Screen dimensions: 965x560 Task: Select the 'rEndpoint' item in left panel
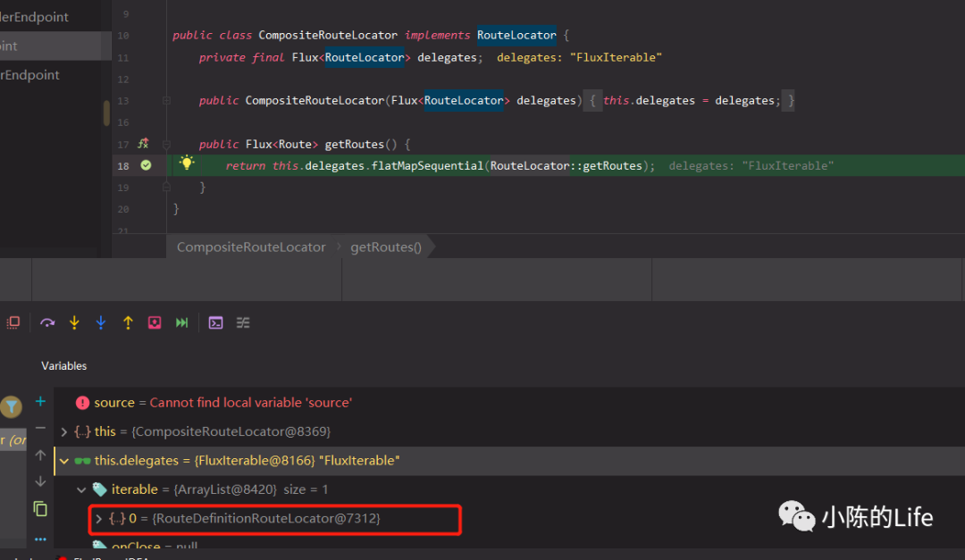pyautogui.click(x=30, y=74)
